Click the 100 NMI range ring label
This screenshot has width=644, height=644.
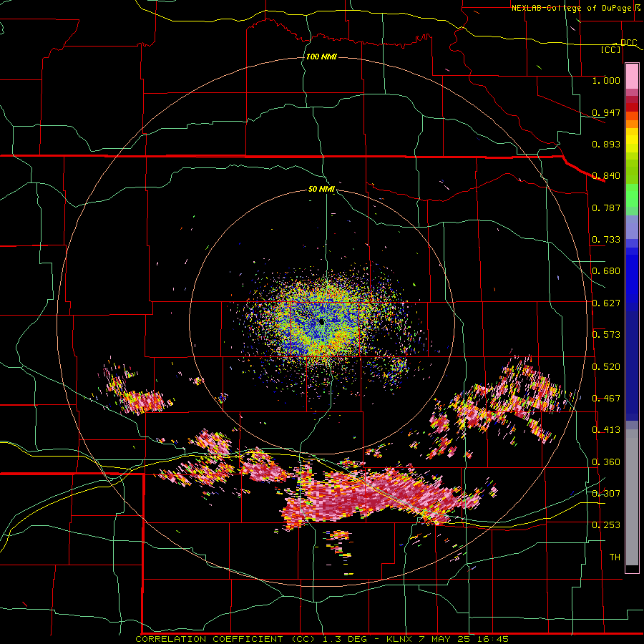coord(321,57)
